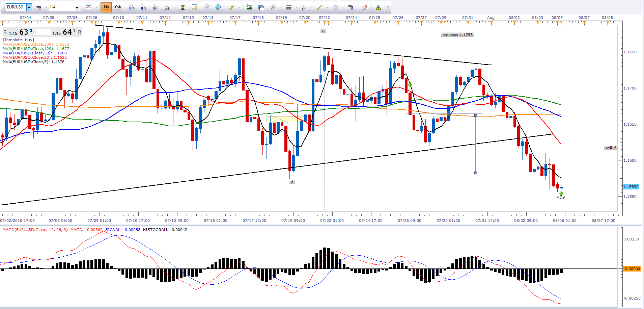The width and height of the screenshot is (644, 309).
Task: Toggle the chart link chain icon
Action: click(39, 7)
